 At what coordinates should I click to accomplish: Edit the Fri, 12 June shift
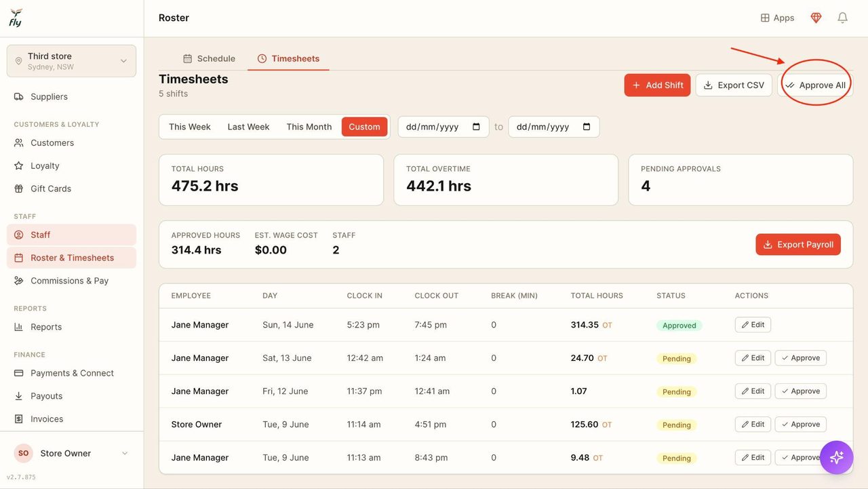pos(753,391)
